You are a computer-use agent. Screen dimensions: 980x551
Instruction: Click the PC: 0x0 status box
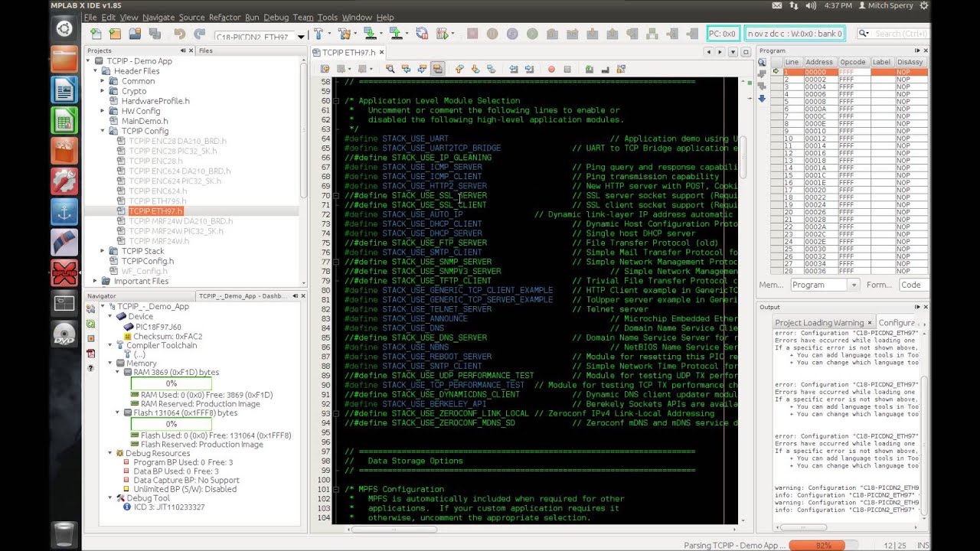click(723, 34)
